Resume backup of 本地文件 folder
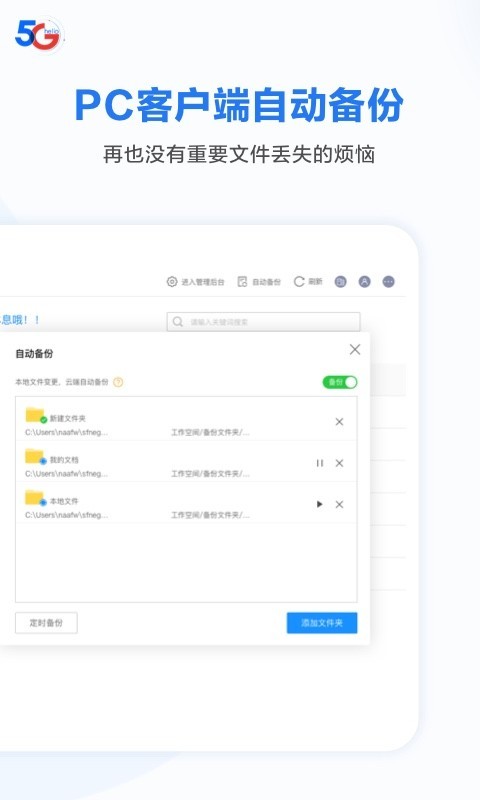Image resolution: width=480 pixels, height=800 pixels. [319, 505]
